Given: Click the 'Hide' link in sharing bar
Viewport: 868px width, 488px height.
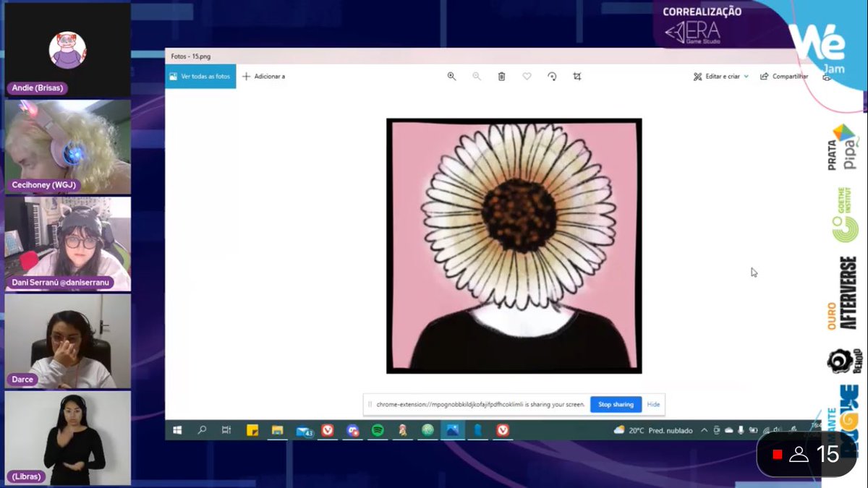Looking at the screenshot, I should click(x=653, y=404).
